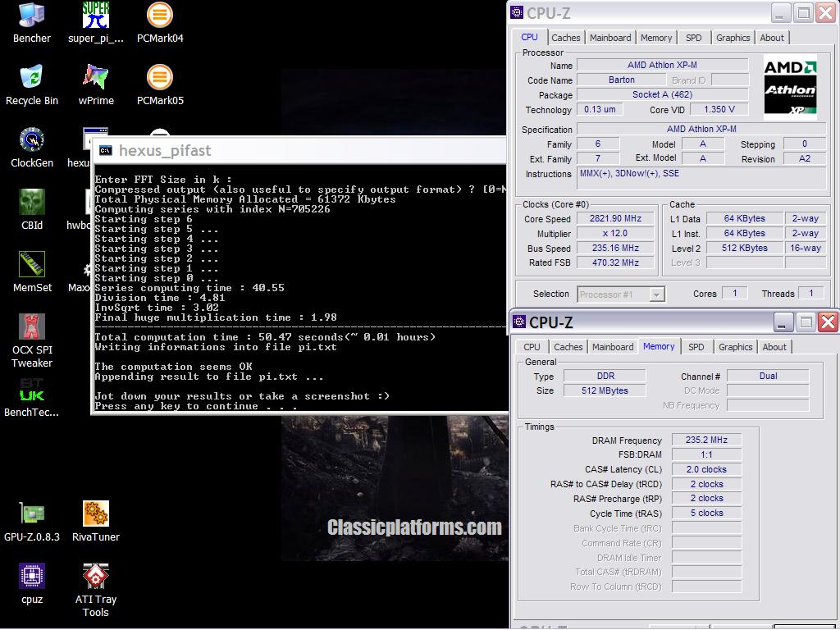This screenshot has height=630, width=840.
Task: Open Graphics tab in upper CPU-Z window
Action: [x=733, y=38]
